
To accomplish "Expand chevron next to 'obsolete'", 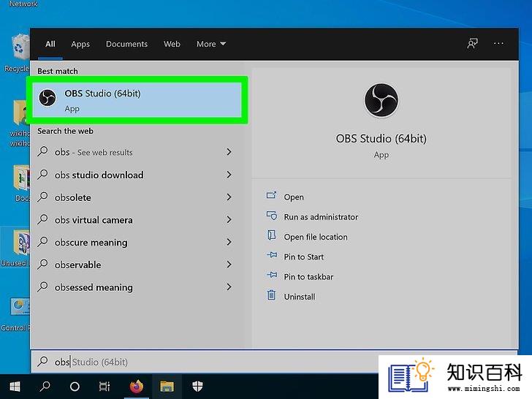I will point(229,197).
